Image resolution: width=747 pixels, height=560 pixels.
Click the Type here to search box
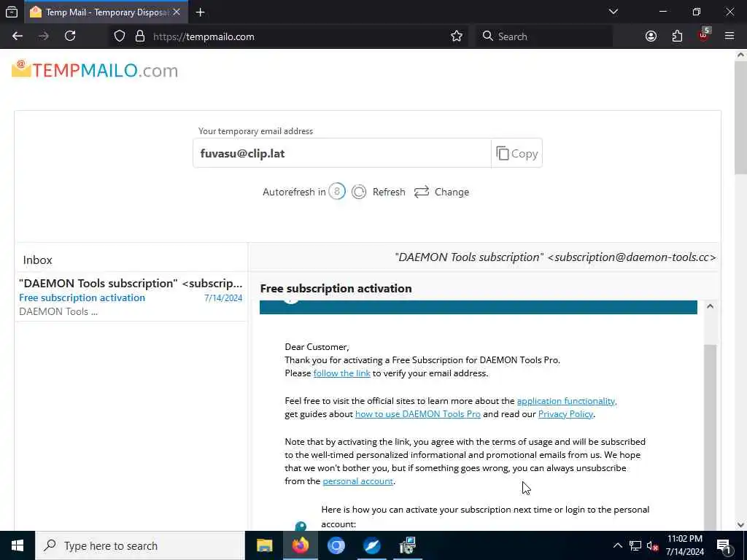(x=140, y=545)
